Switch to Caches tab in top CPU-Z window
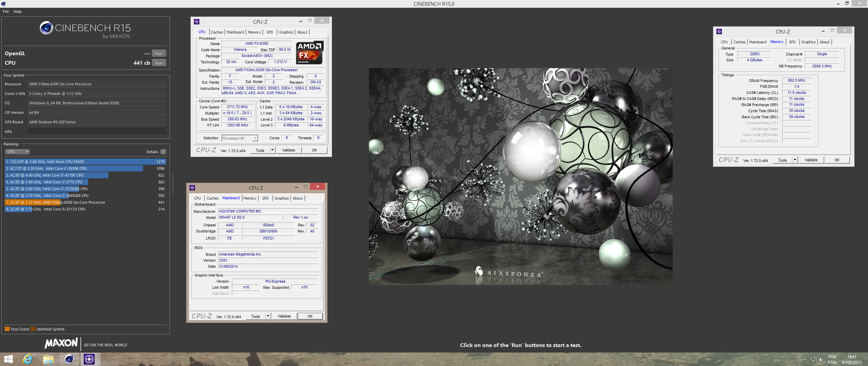This screenshot has height=366, width=868. 217,32
